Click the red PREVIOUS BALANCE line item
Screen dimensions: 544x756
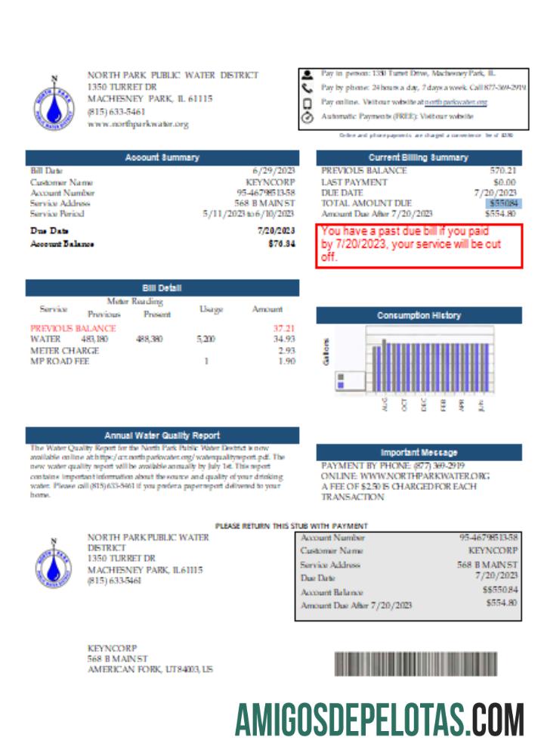tap(73, 329)
